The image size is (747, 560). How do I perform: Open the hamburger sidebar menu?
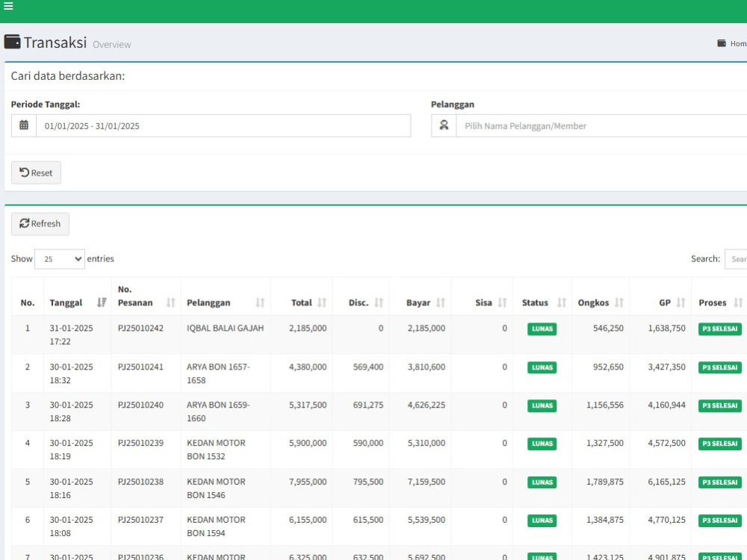pyautogui.click(x=8, y=6)
